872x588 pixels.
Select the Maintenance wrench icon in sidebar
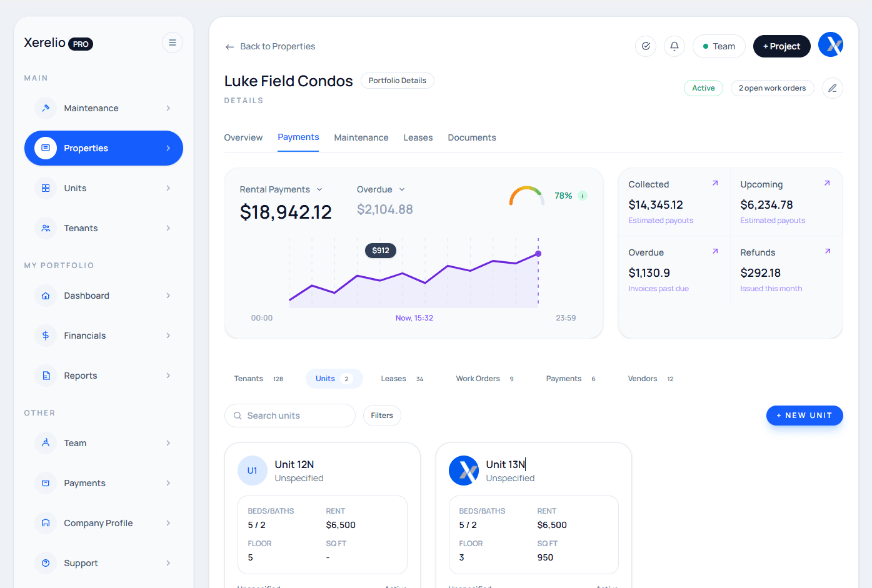point(45,107)
